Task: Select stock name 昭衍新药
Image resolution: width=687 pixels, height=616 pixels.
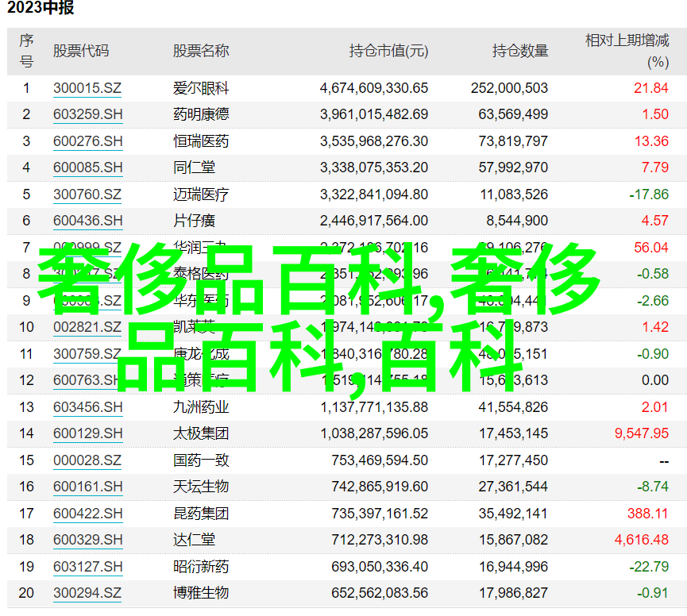Action: (201, 567)
